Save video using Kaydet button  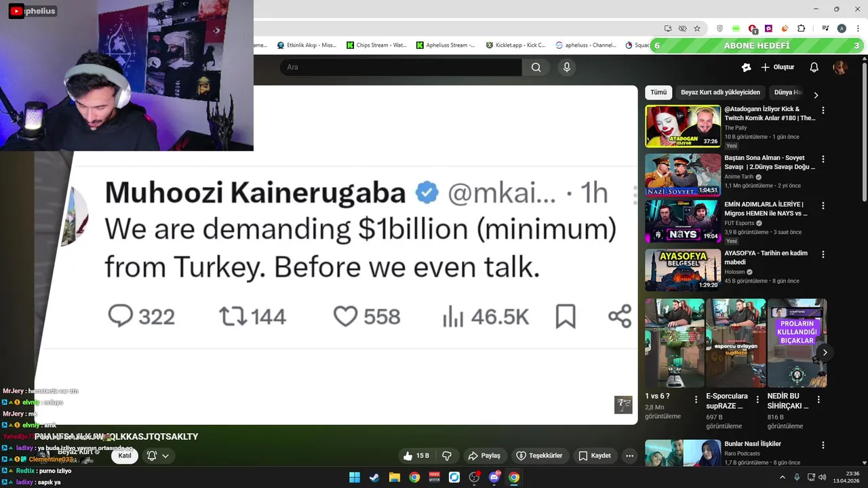(595, 455)
